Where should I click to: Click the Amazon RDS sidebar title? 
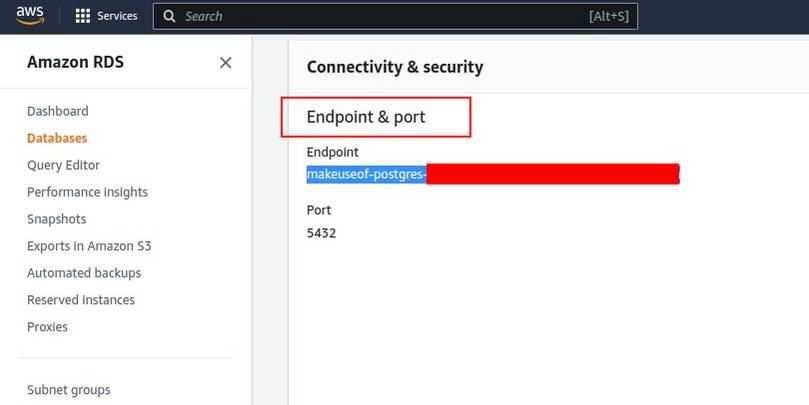click(76, 62)
